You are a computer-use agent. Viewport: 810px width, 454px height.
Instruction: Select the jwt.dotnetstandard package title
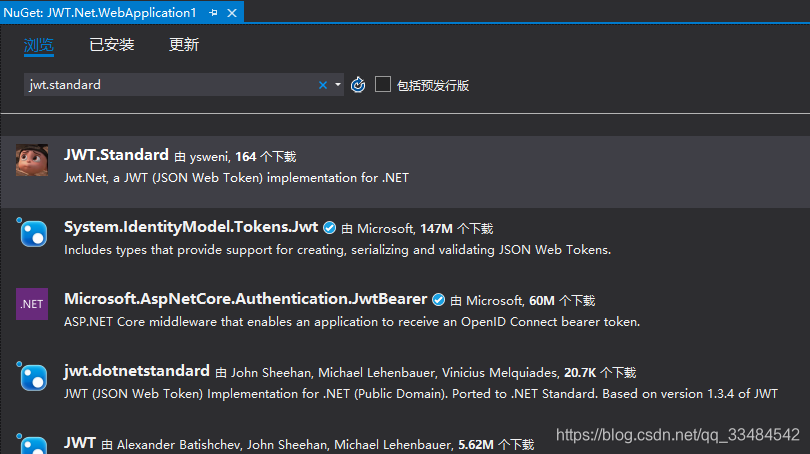click(137, 371)
